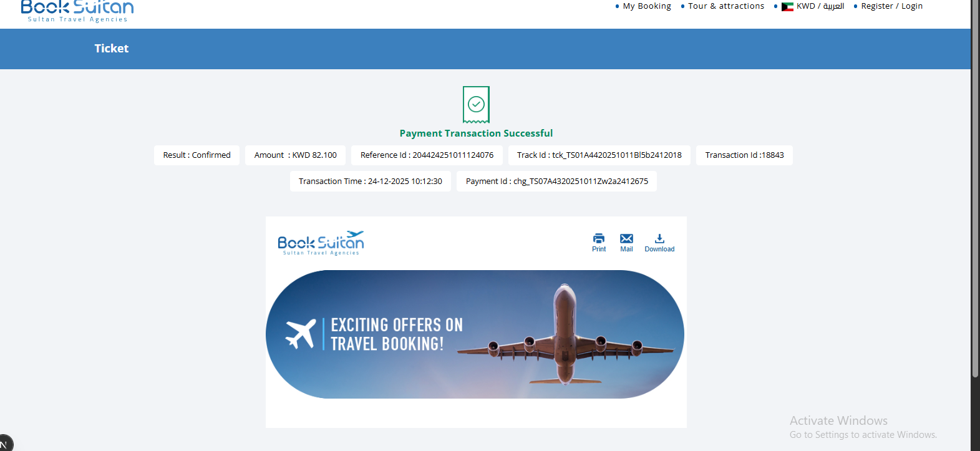Viewport: 980px width, 451px height.
Task: Click the Amount KWD 82.100 box
Action: [x=295, y=155]
